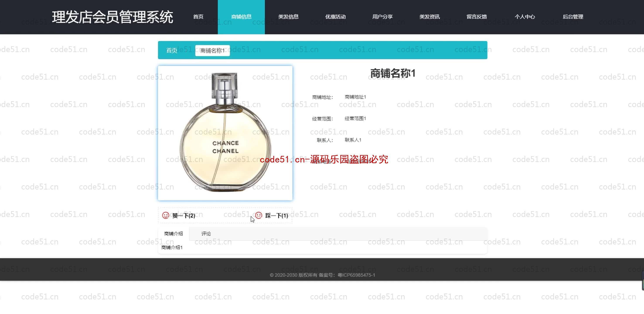Open the 首页 navigation menu item
The width and height of the screenshot is (644, 314).
pyautogui.click(x=198, y=17)
